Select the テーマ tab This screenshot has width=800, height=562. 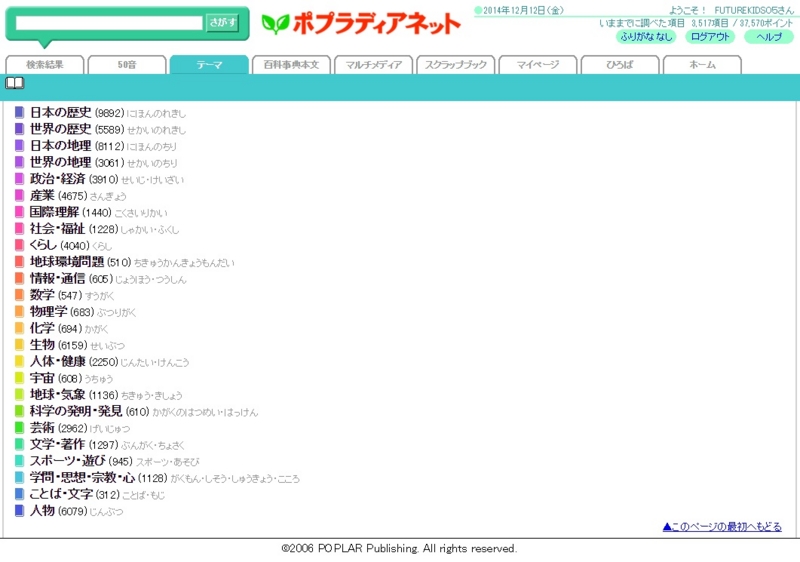pyautogui.click(x=209, y=65)
